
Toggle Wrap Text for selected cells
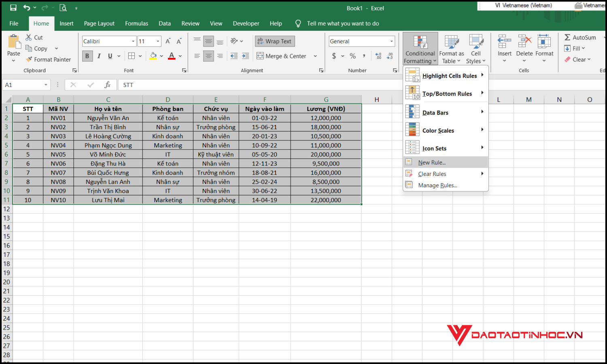point(275,41)
